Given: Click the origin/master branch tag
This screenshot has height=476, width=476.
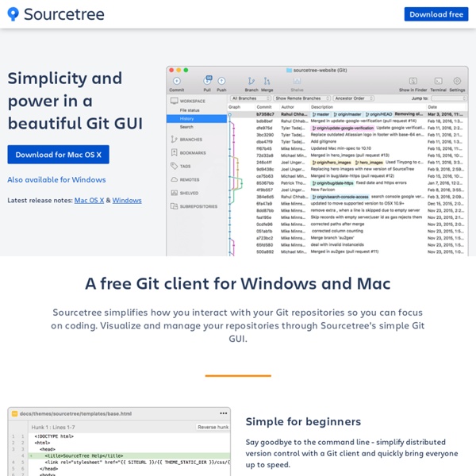Looking at the screenshot, I should 347,114.
